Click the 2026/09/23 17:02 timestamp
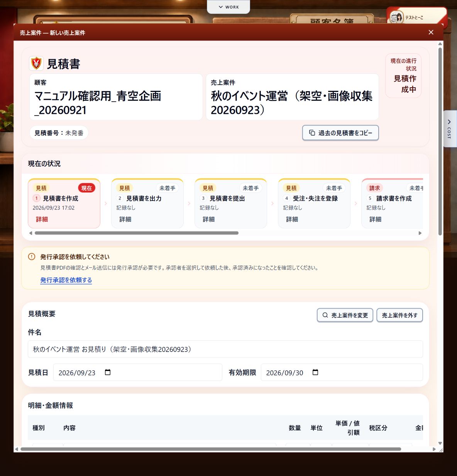 tap(54, 208)
